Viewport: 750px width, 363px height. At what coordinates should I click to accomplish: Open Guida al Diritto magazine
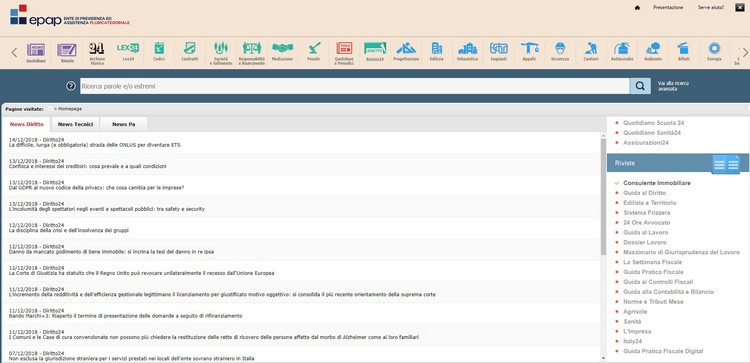point(644,193)
